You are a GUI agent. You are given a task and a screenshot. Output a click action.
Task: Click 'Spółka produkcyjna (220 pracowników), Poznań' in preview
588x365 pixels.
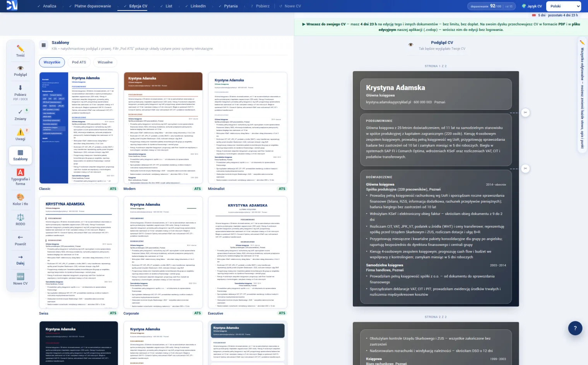[x=403, y=189]
